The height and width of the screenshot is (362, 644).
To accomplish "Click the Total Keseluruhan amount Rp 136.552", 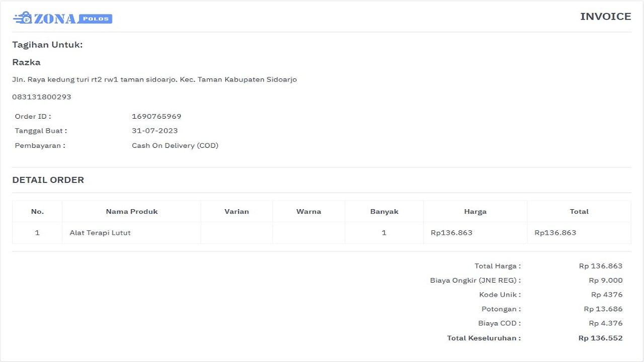I will [600, 338].
